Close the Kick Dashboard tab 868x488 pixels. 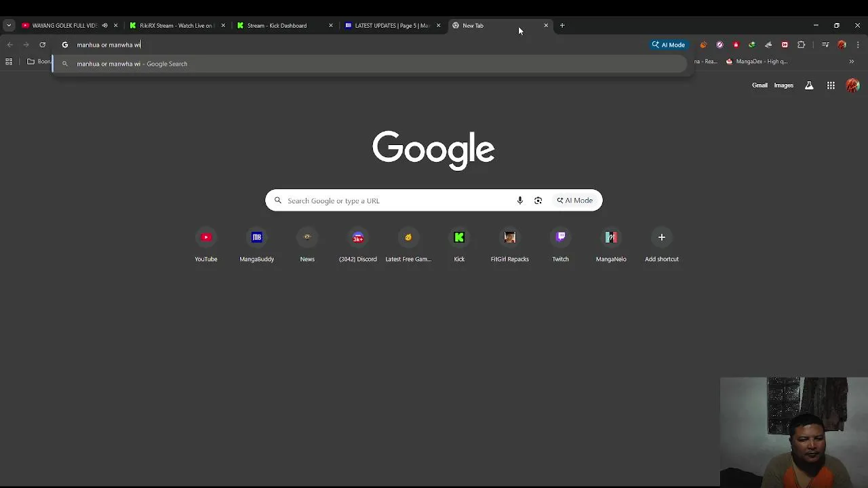[x=331, y=25]
